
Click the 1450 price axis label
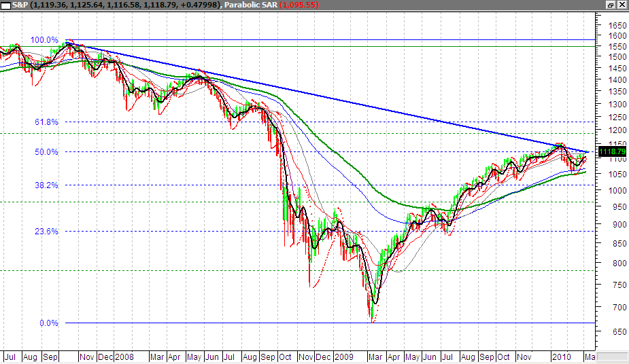pyautogui.click(x=617, y=69)
